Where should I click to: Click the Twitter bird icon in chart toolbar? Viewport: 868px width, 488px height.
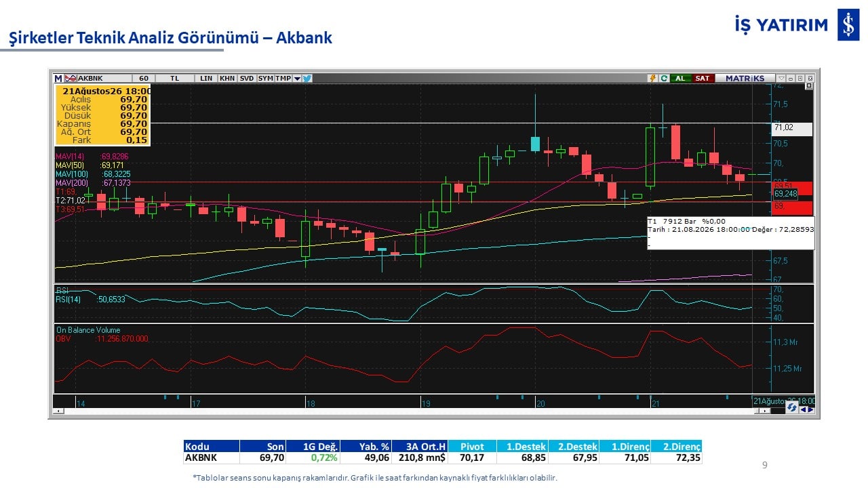click(x=307, y=78)
